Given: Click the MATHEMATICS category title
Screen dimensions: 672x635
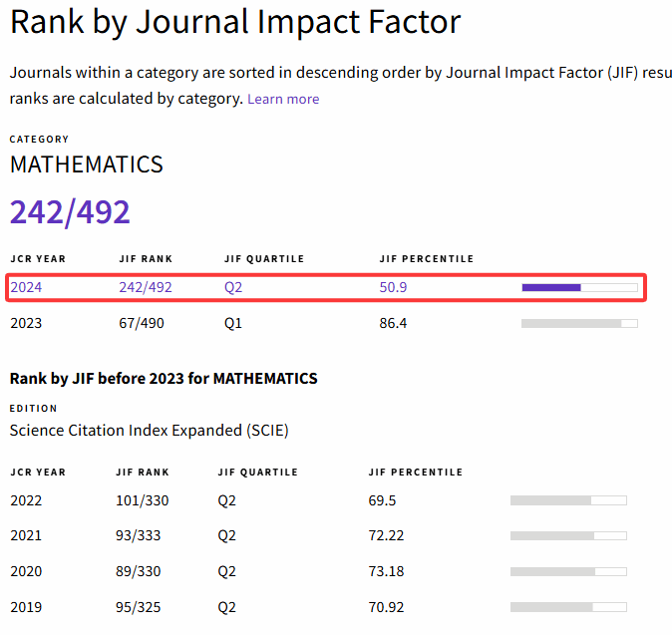Looking at the screenshot, I should (x=86, y=164).
